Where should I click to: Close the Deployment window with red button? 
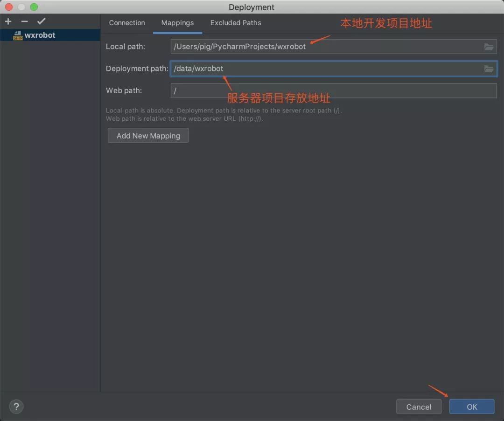click(x=9, y=7)
